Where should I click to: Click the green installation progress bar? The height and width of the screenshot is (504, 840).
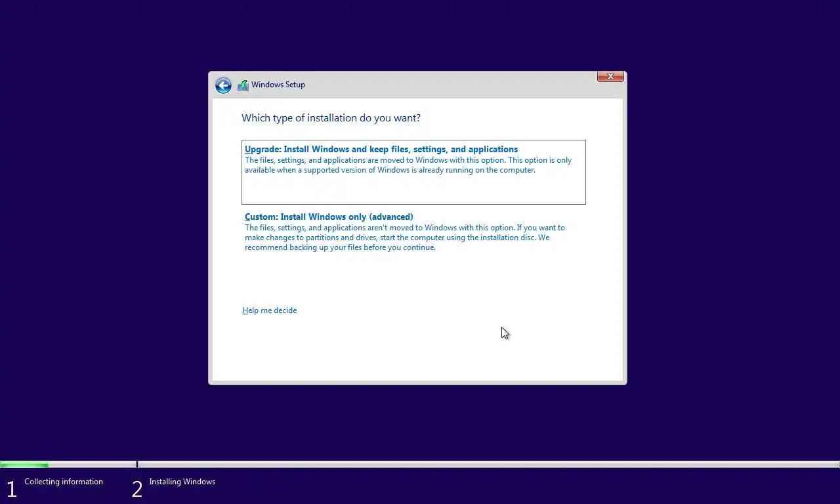click(x=24, y=465)
